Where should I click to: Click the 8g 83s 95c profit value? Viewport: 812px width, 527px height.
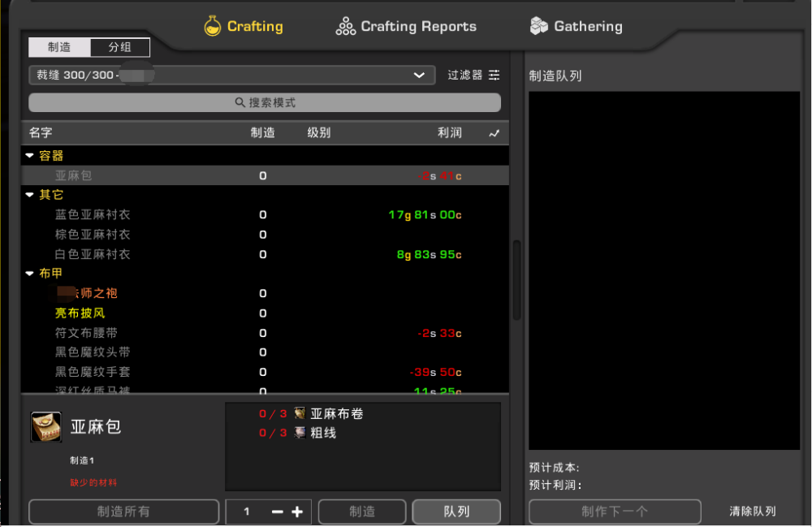tap(430, 255)
